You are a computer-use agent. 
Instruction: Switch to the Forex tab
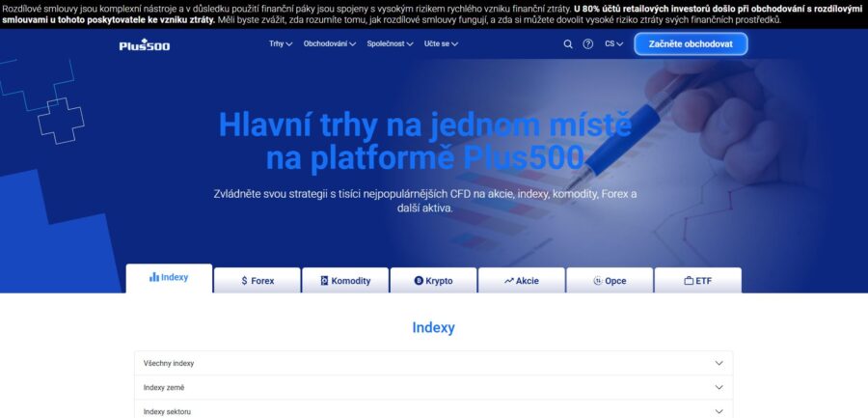(x=258, y=281)
